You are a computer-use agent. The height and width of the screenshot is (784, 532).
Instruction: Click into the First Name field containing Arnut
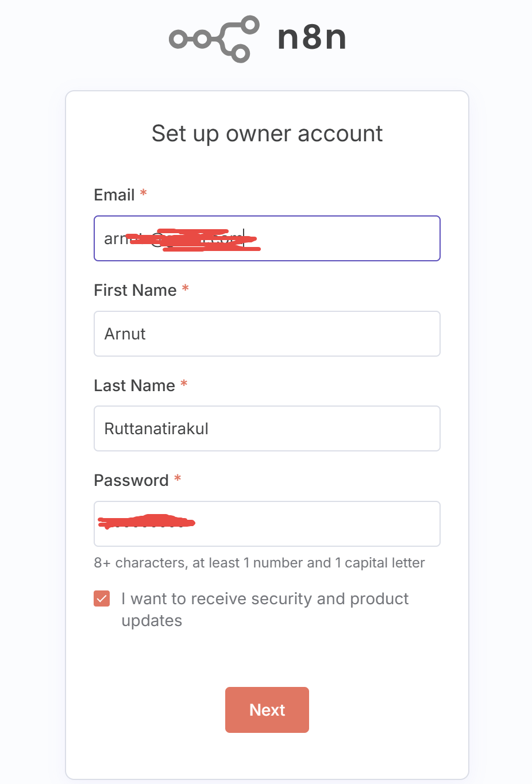[x=267, y=334]
